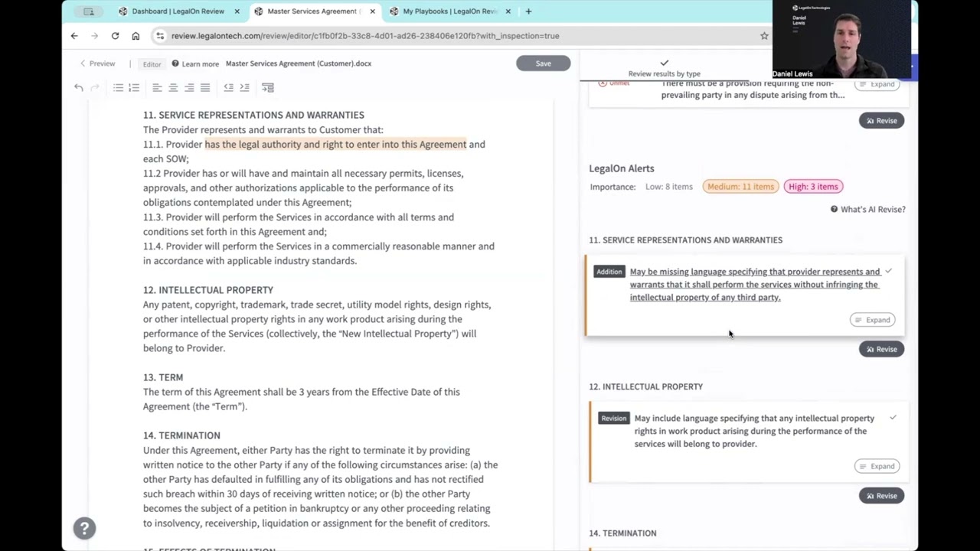This screenshot has height=551, width=980.
Task: Click the browser address bar URL
Action: (365, 36)
